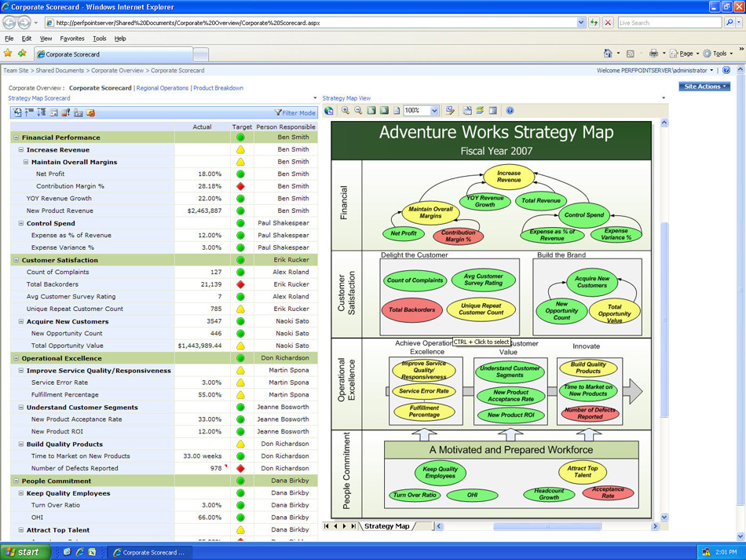Open Favorites Center with the yellow star
This screenshot has height=560, width=746.
pos(8,53)
